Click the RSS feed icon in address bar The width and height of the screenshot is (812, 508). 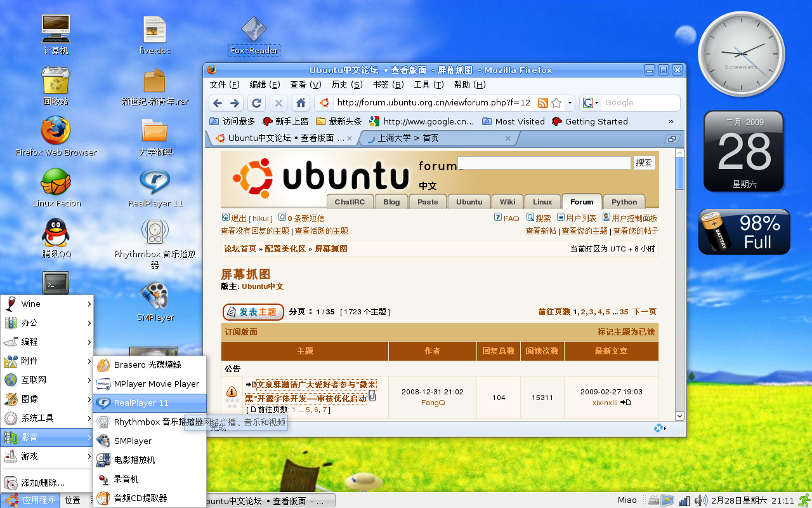click(543, 103)
